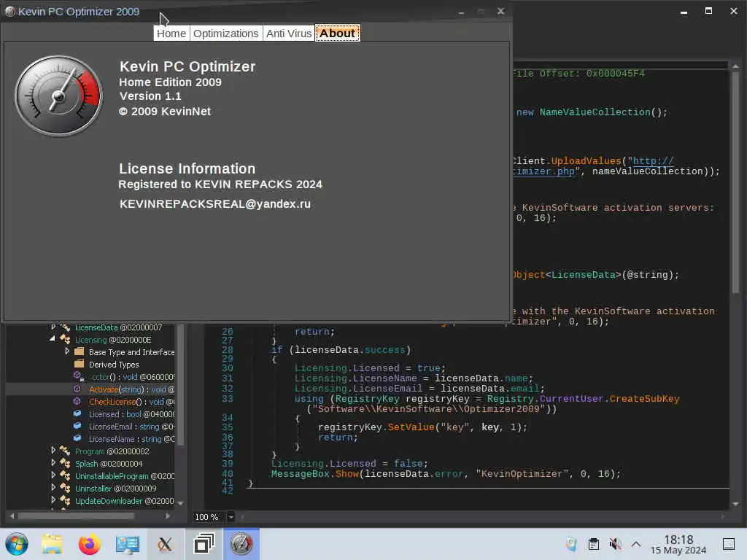Click Base Type and Interfaces folder icon
This screenshot has height=560, width=747.
point(80,351)
